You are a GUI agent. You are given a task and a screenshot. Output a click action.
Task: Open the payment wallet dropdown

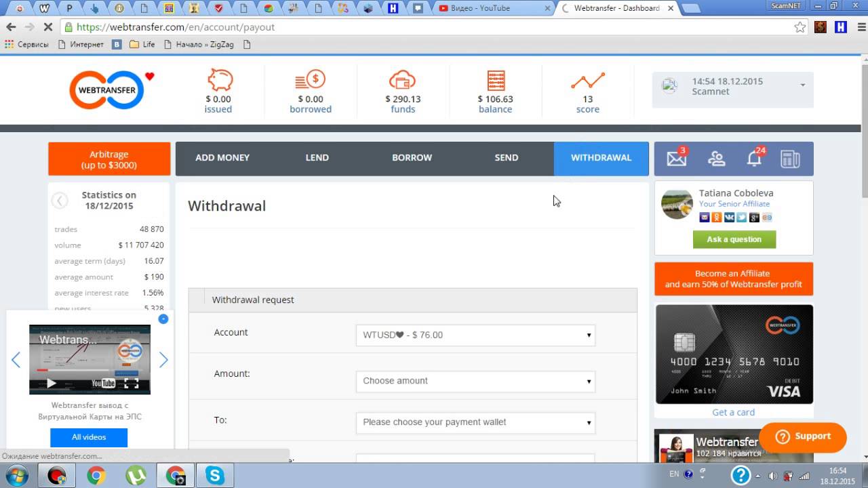pos(475,422)
